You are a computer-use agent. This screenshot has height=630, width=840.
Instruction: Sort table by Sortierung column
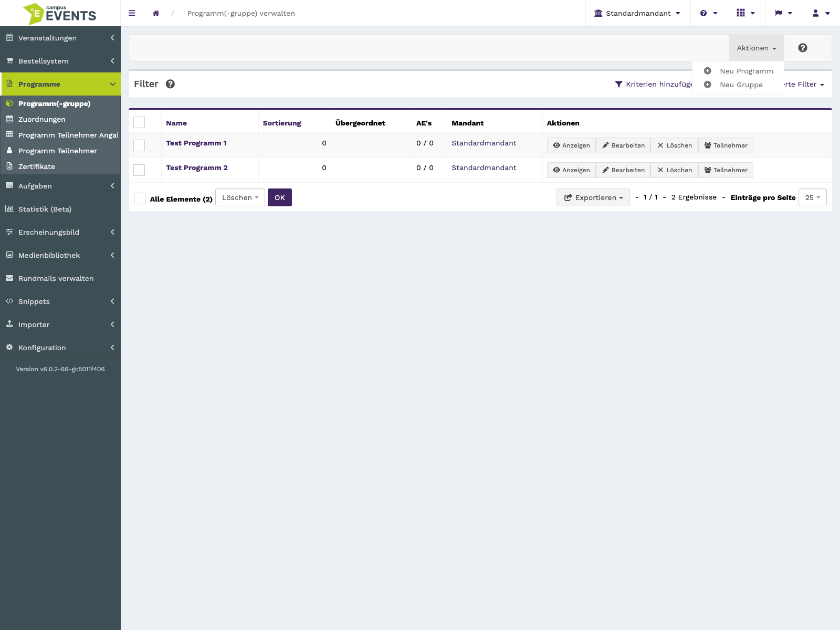(282, 123)
